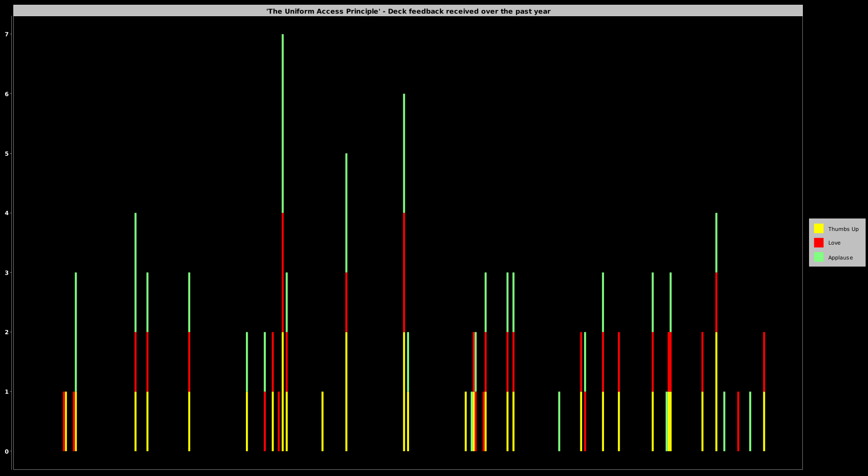The width and height of the screenshot is (868, 476).
Task: Click the green Applause legend swatch
Action: pos(819,257)
